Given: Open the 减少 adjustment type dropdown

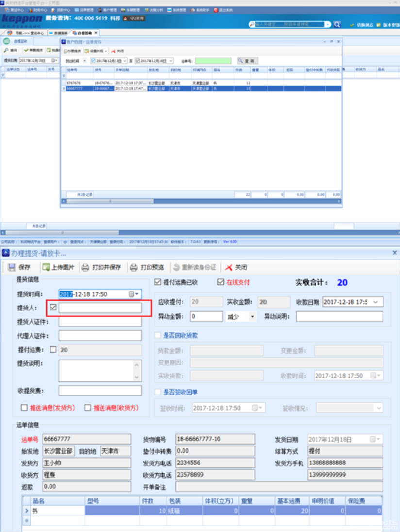Looking at the screenshot, I should coord(252,316).
